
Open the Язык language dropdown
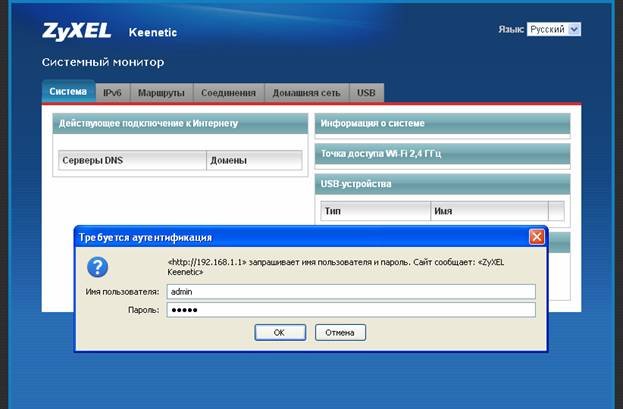pyautogui.click(x=554, y=30)
